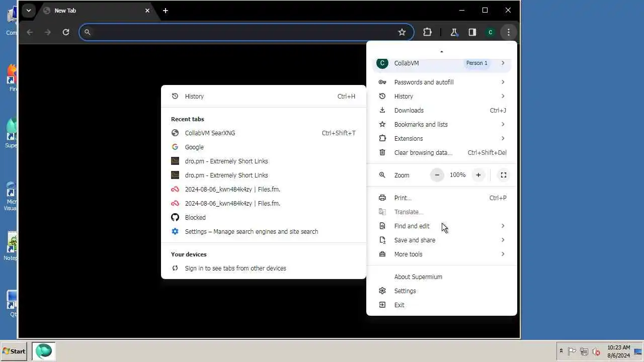The image size is (644, 362).
Task: Reopen second dro.pm Extremely Short Links entry
Action: pyautogui.click(x=264, y=175)
